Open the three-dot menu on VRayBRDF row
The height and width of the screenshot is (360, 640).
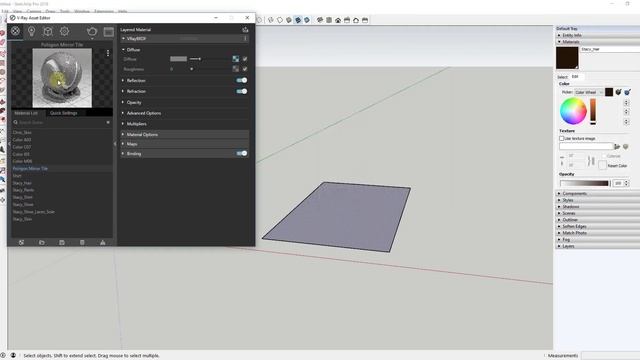245,38
